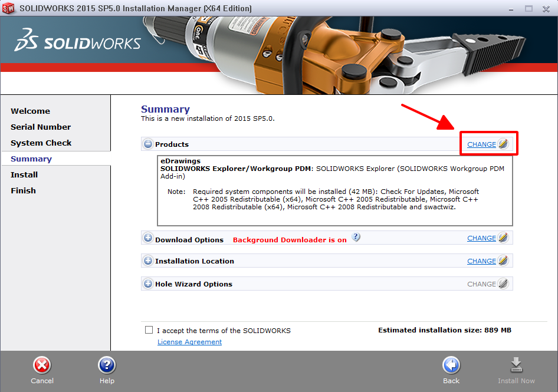Click the eDrawings product entry
Image resolution: width=558 pixels, height=392 pixels.
pos(180,161)
